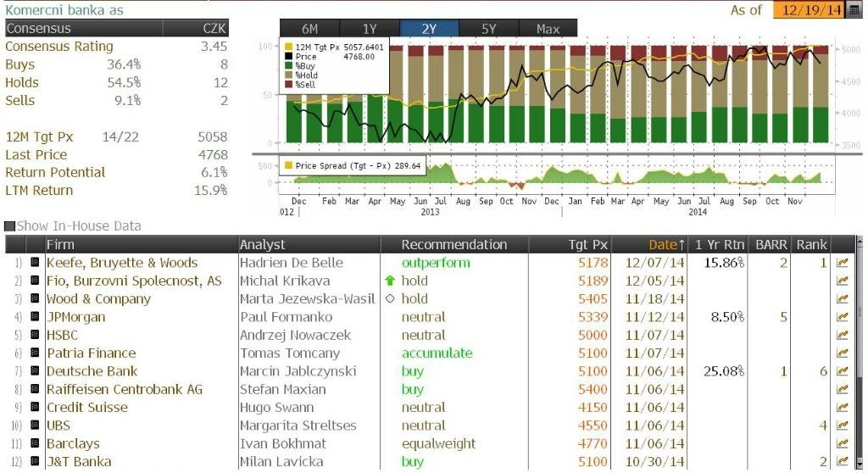The height and width of the screenshot is (473, 868).
Task: Click the green upgrade arrow in Fio row
Action: 390,281
